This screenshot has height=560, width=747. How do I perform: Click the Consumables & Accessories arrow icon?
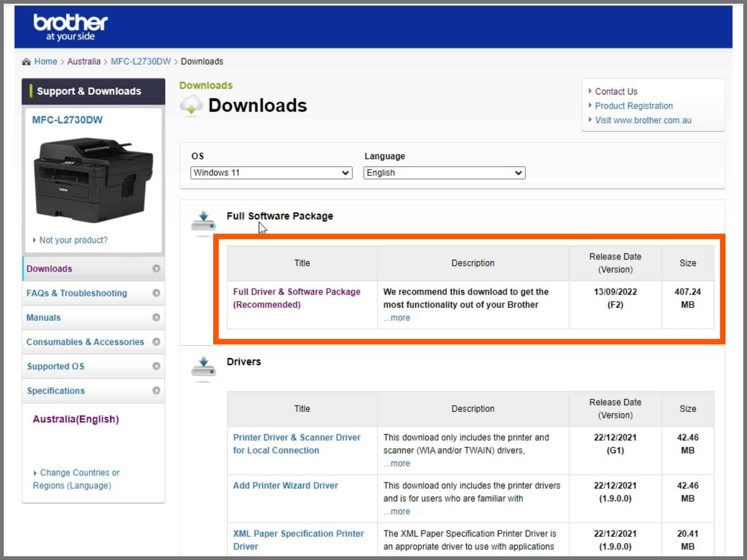click(x=155, y=341)
